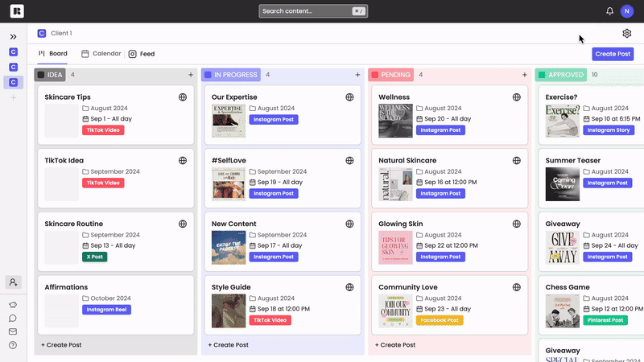The width and height of the screenshot is (644, 362).
Task: Open the mail envelope icon in sidebar
Action: tap(13, 331)
